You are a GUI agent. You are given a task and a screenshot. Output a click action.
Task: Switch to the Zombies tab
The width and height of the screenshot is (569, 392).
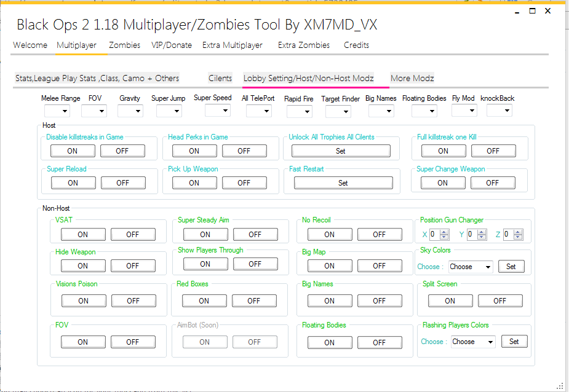(x=124, y=45)
